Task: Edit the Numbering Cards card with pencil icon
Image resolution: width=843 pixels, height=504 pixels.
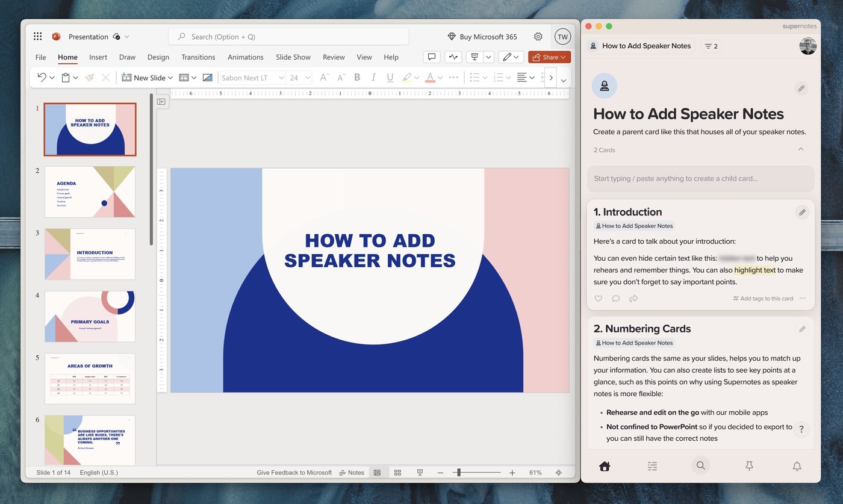Action: click(x=802, y=329)
